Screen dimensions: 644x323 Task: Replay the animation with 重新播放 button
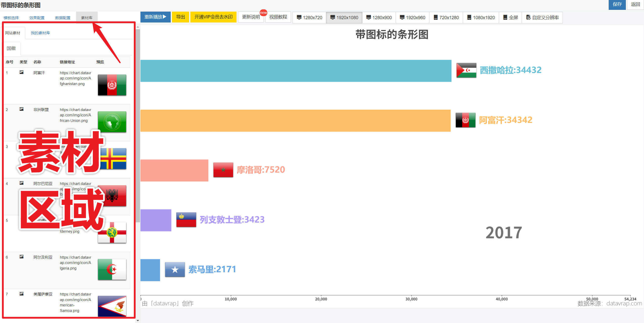(x=155, y=17)
